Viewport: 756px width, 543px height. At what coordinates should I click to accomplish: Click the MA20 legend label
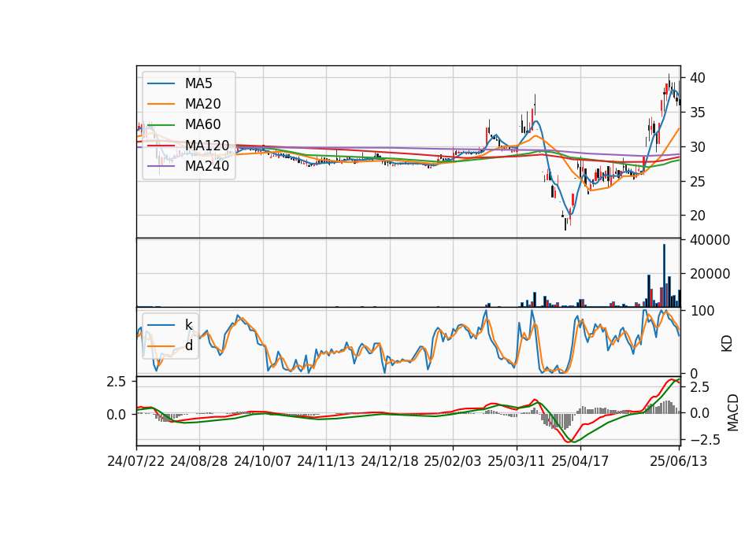(202, 104)
